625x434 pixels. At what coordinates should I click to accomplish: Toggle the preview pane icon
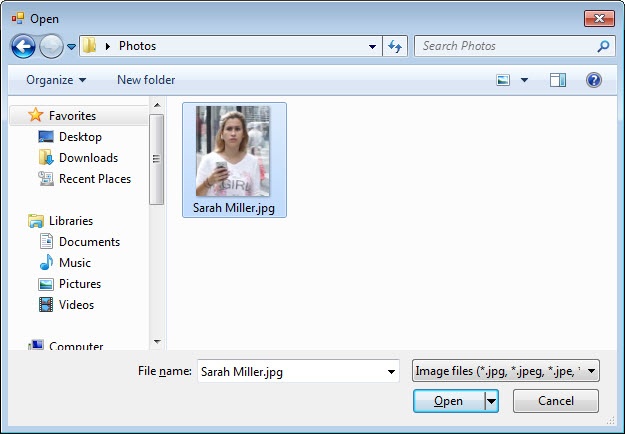[x=557, y=80]
